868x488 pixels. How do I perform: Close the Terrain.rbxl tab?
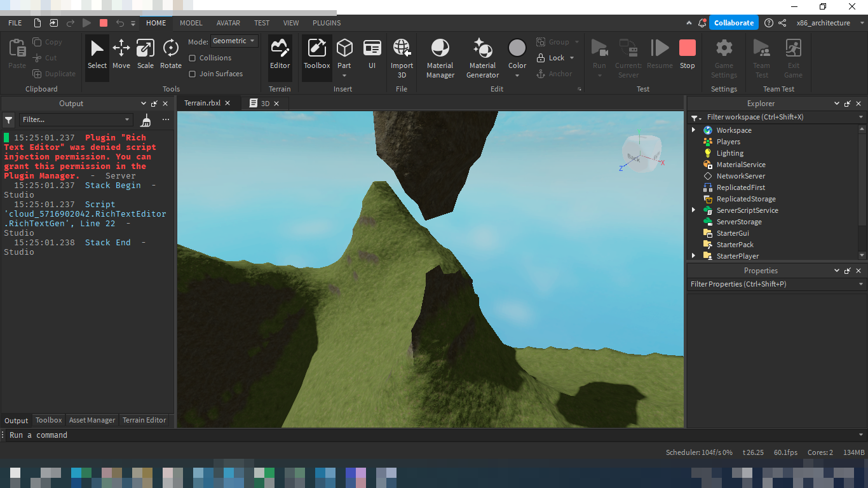[x=228, y=103]
